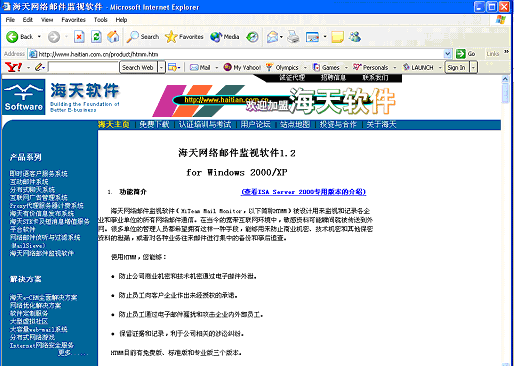Open the History icon
The height and width of the screenshot is (366, 514).
[x=252, y=37]
